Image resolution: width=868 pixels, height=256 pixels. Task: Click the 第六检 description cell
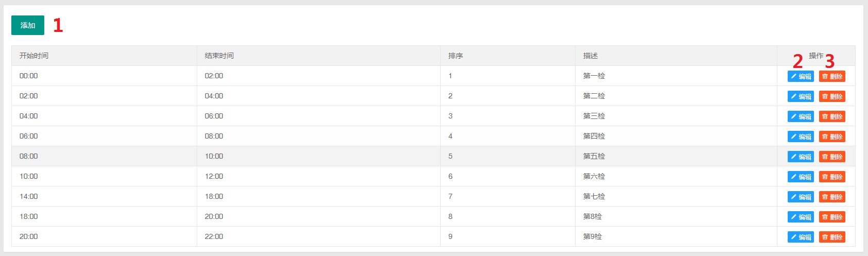594,176
